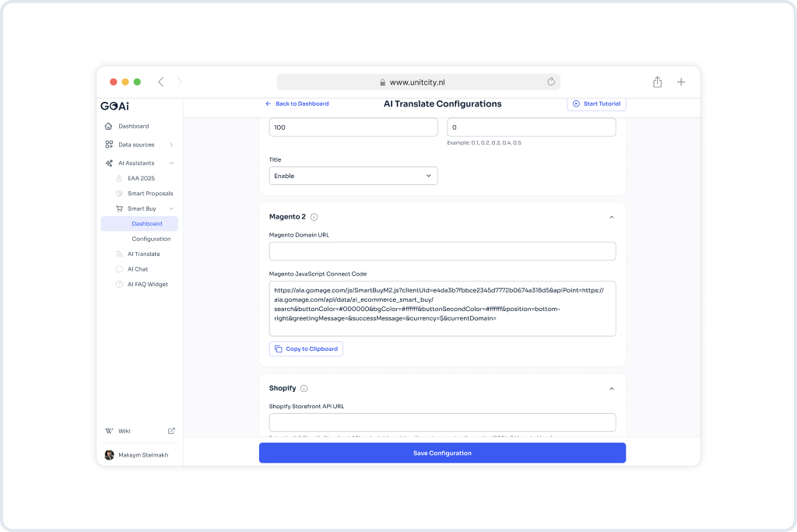The width and height of the screenshot is (797, 532).
Task: Open EAA 2025 in sidebar
Action: 141,178
